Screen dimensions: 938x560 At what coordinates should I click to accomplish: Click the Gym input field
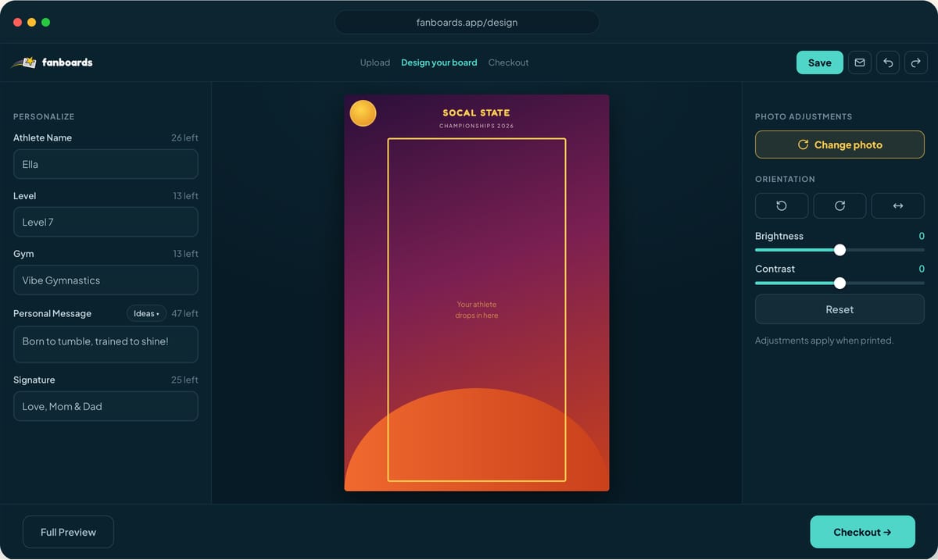click(x=106, y=280)
